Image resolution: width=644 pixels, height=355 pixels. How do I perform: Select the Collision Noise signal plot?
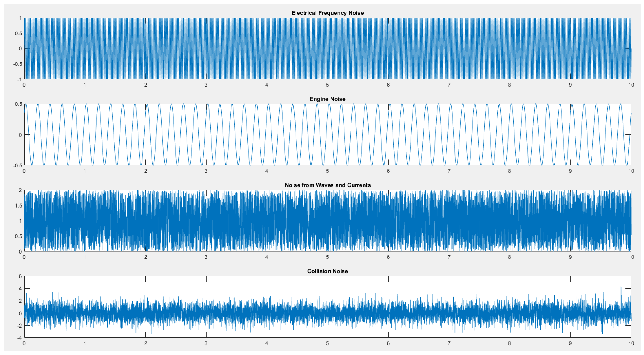pos(327,307)
